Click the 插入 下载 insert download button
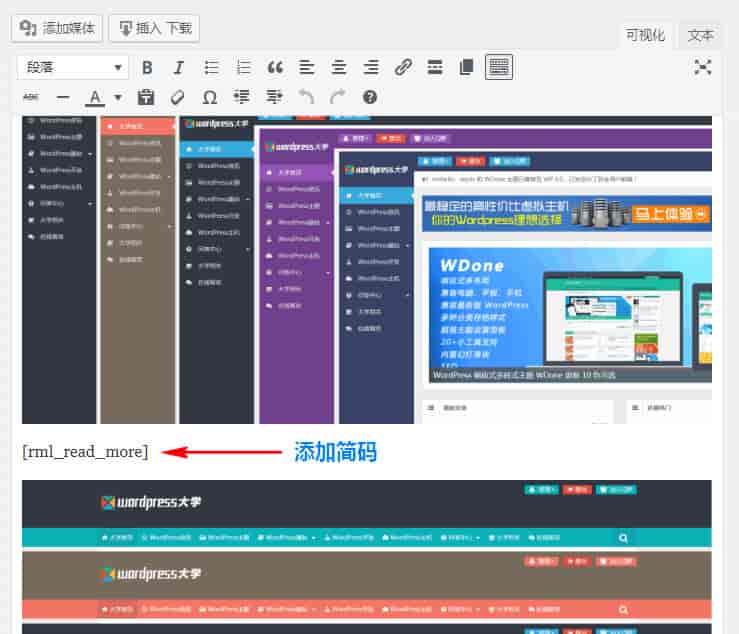Image resolution: width=739 pixels, height=634 pixels. point(154,28)
